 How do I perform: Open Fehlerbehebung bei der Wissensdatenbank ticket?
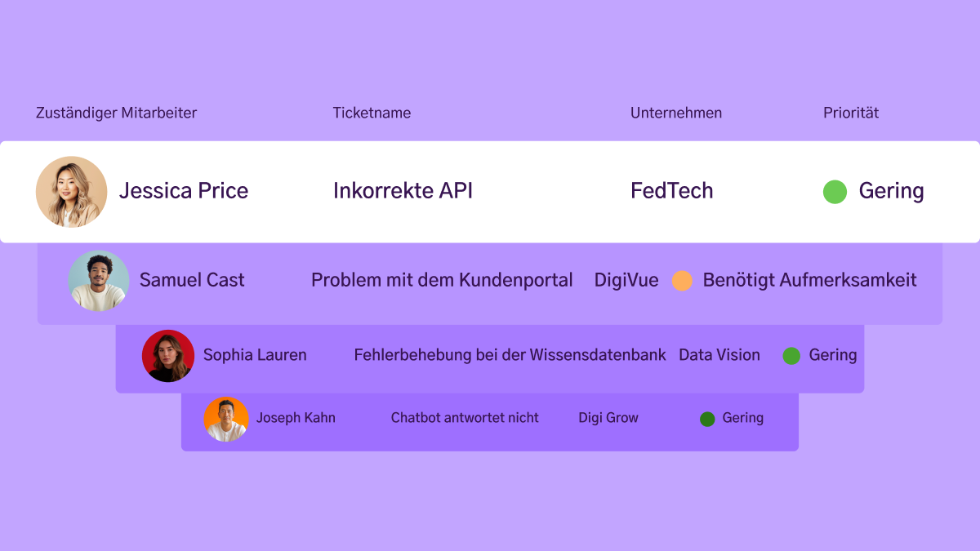510,355
